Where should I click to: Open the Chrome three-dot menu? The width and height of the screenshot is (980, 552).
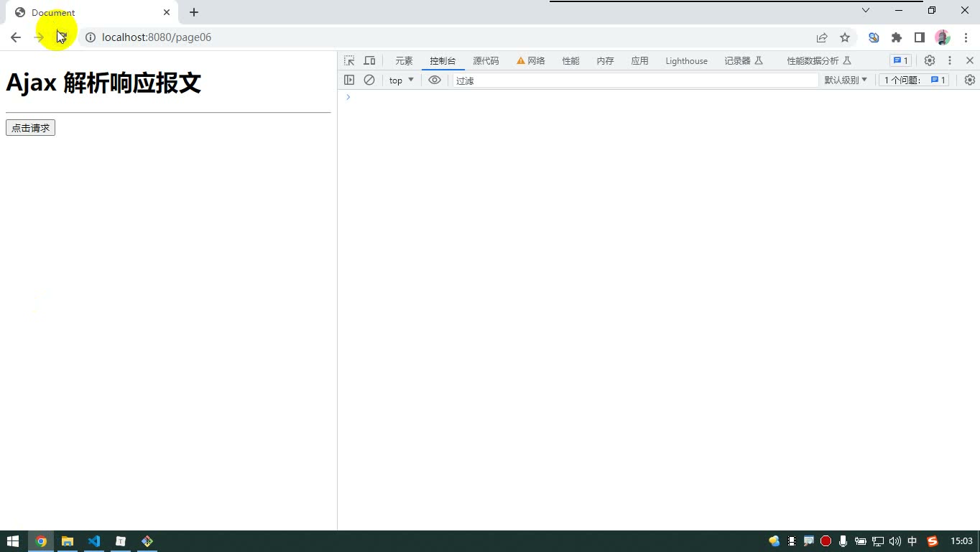tap(966, 37)
